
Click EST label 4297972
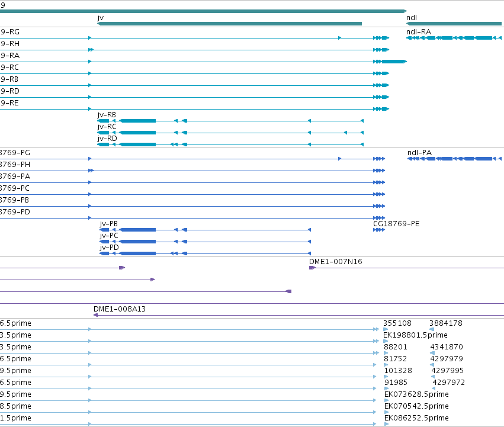(448, 383)
